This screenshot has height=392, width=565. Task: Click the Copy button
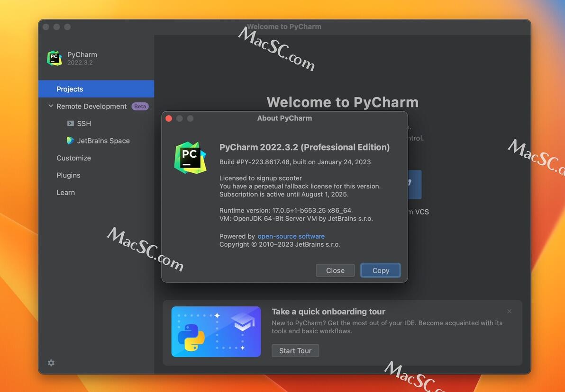click(x=381, y=270)
